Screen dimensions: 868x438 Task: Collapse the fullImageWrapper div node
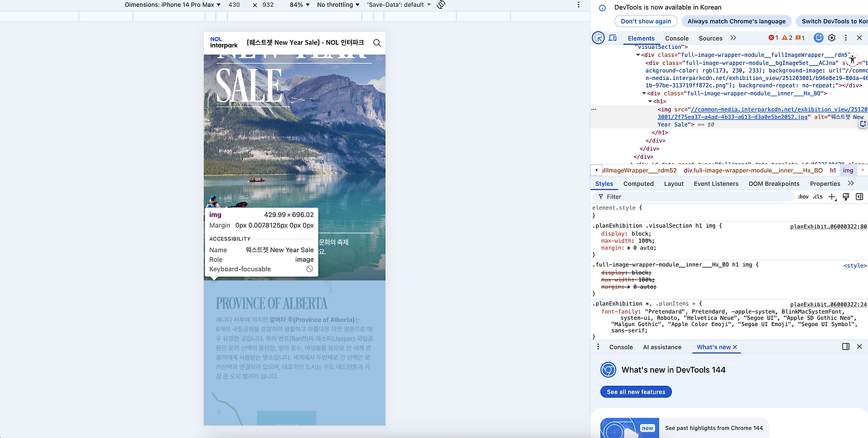(x=638, y=55)
